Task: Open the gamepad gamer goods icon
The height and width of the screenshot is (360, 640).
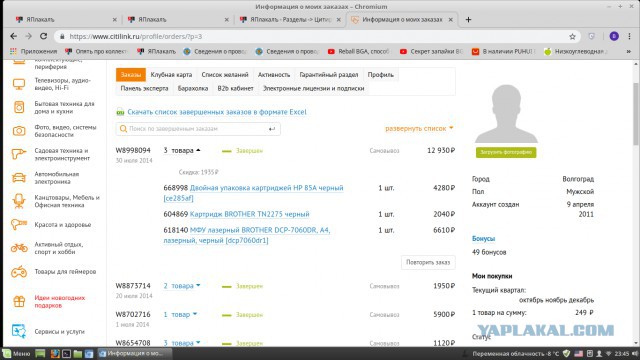Action: tap(19, 272)
